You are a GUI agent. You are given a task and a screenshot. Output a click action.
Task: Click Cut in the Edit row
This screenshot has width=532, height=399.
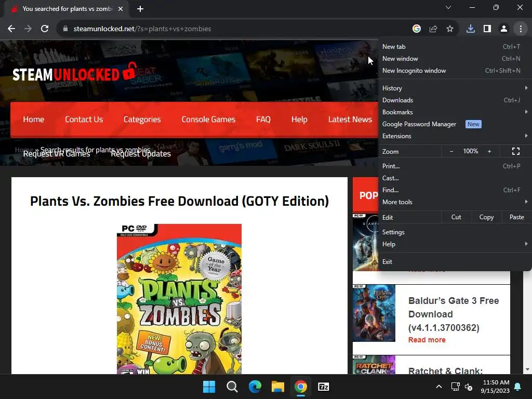point(456,217)
